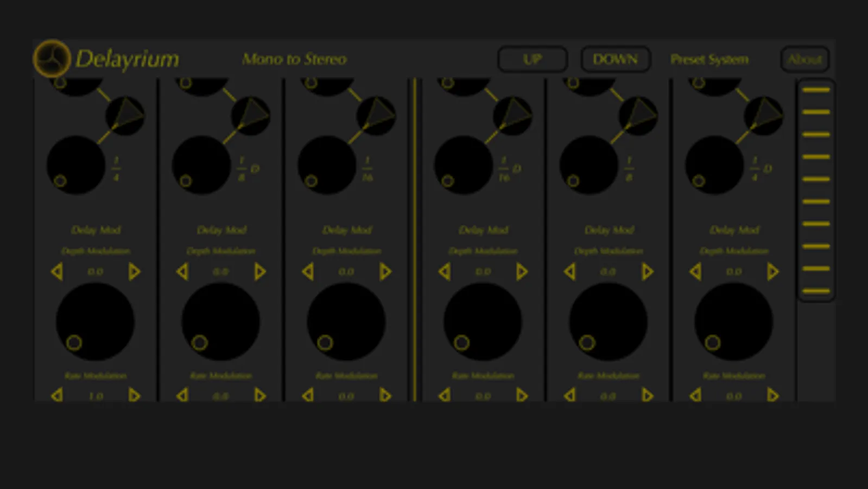Viewport: 868px width, 489px height.
Task: Click the large Delay Mod knob in 1/16 D column
Action: (x=483, y=322)
